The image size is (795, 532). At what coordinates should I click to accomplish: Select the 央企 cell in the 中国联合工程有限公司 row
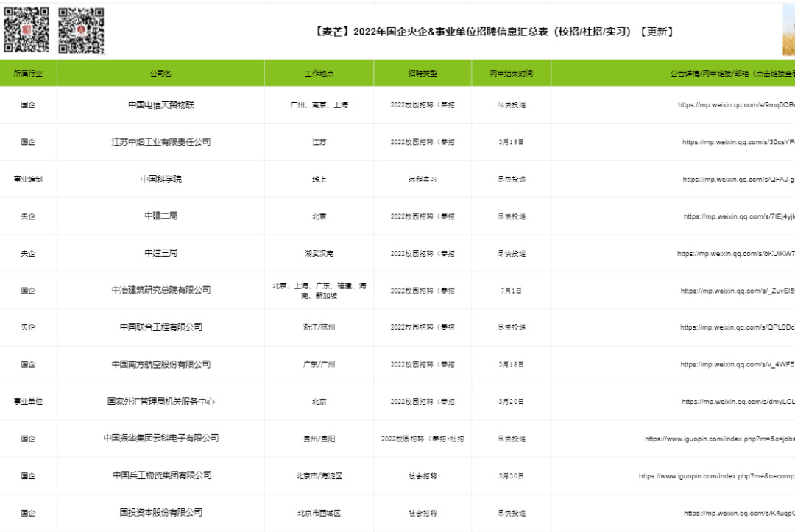point(29,327)
